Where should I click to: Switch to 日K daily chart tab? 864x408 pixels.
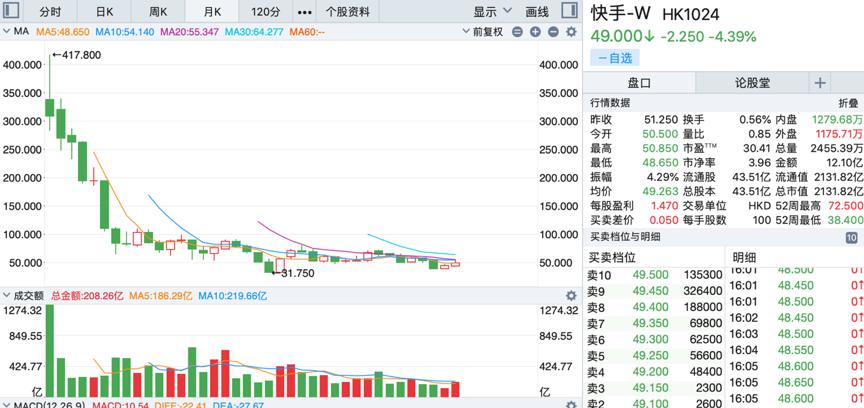pyautogui.click(x=104, y=12)
